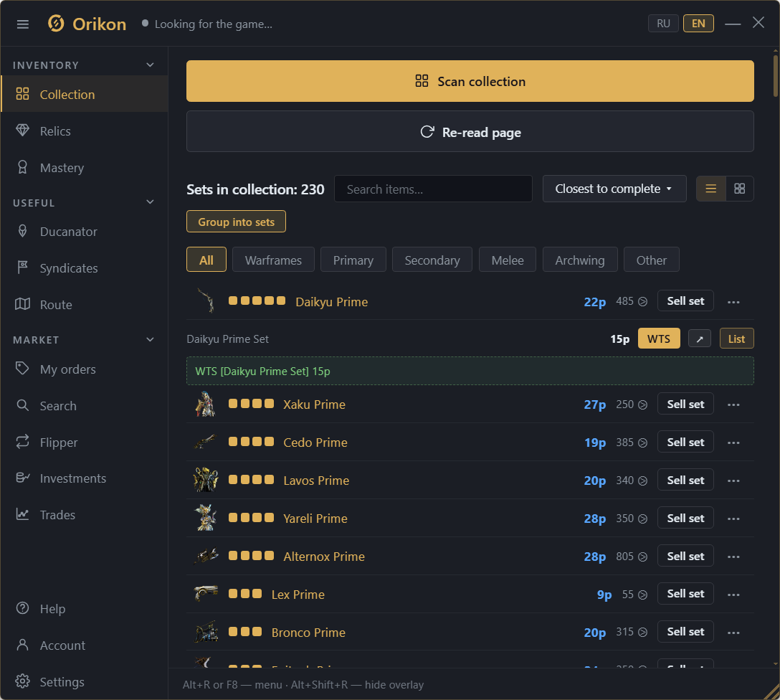
Task: Open more options for Yareli Prime
Action: click(733, 519)
